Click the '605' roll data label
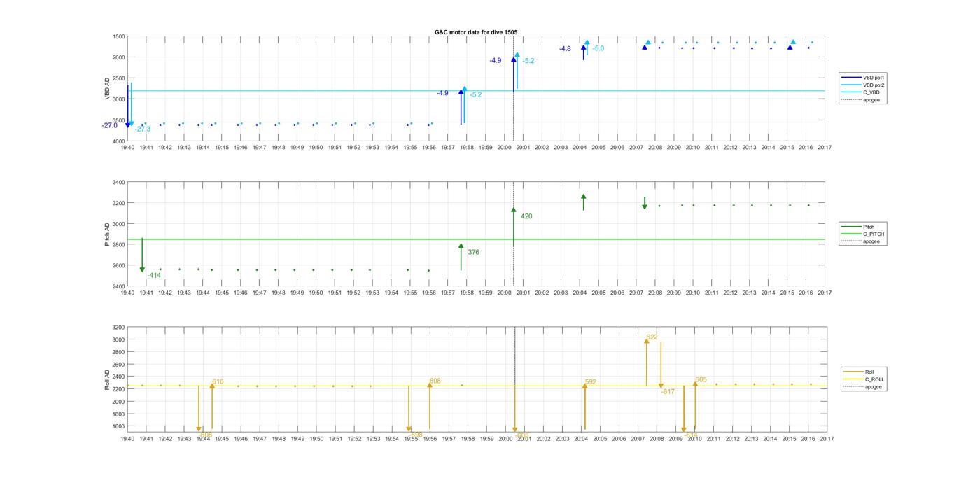 701,380
